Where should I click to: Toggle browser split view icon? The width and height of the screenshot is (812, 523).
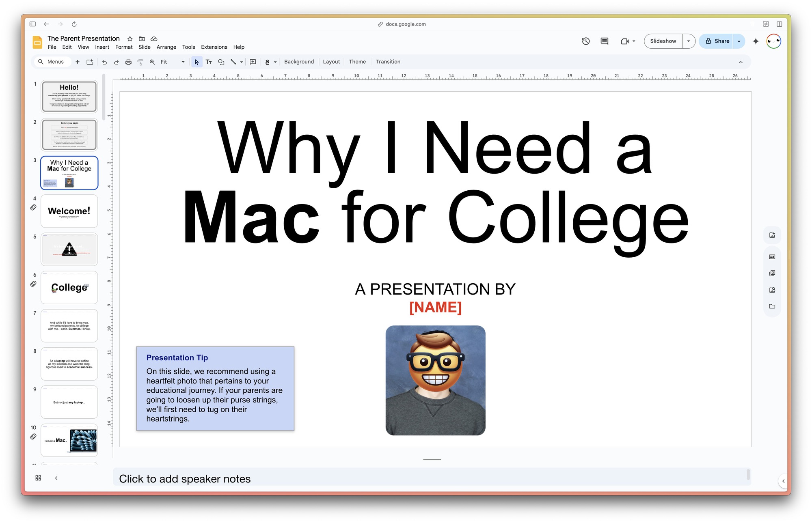(x=779, y=24)
